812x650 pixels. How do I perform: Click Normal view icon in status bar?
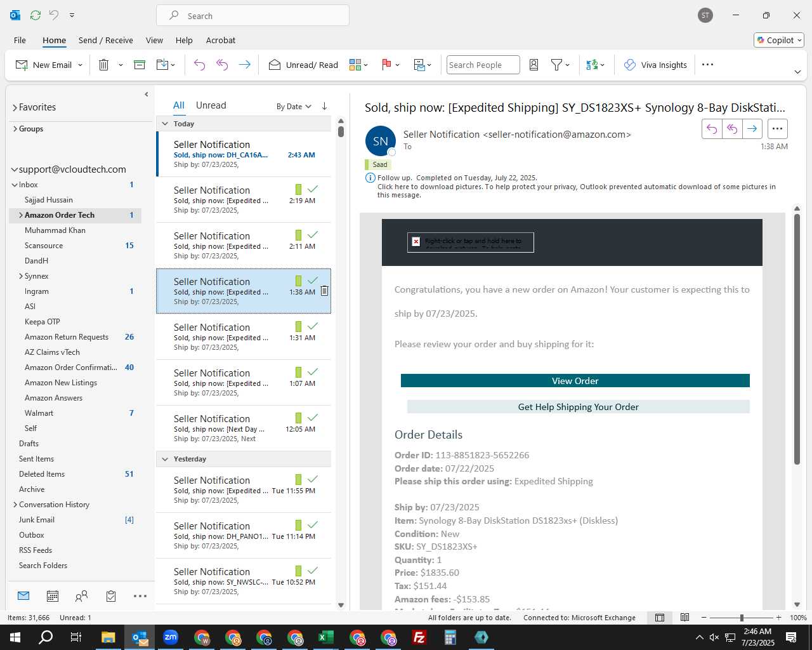click(660, 618)
